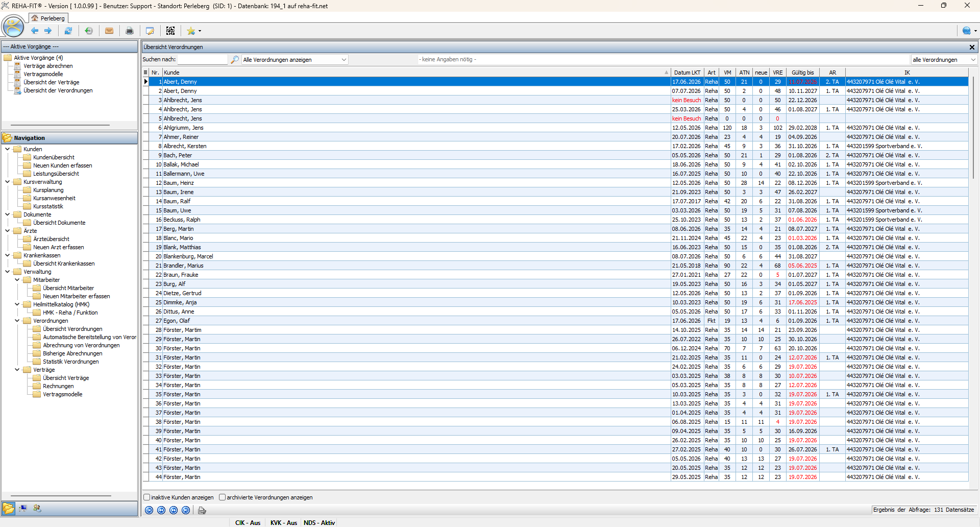Switch to the Perleberg tab
The height and width of the screenshot is (527, 980).
48,18
